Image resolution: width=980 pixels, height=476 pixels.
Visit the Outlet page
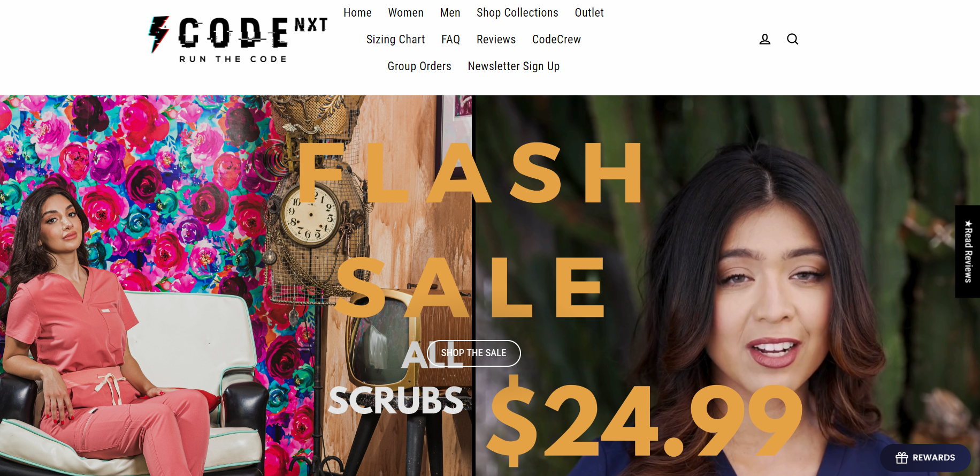589,12
